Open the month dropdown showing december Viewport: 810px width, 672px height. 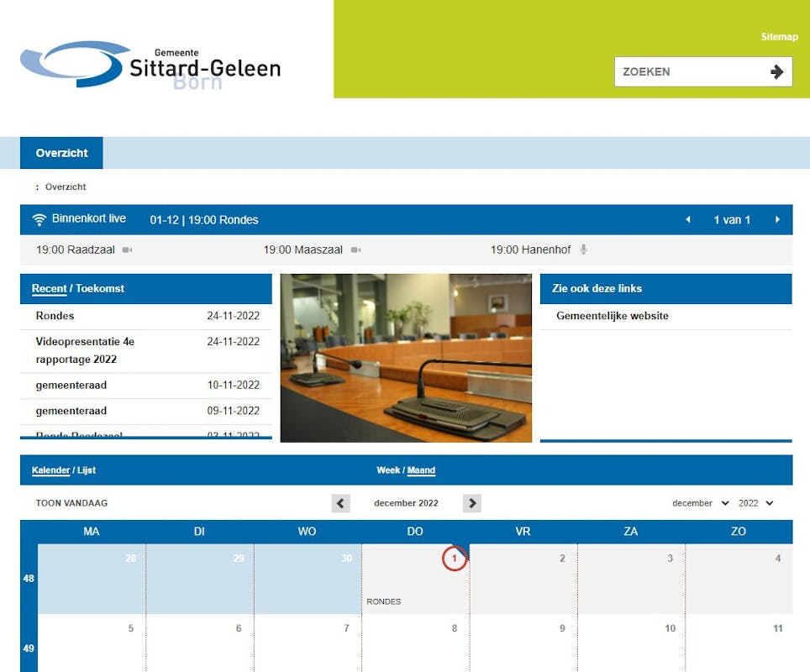(701, 503)
